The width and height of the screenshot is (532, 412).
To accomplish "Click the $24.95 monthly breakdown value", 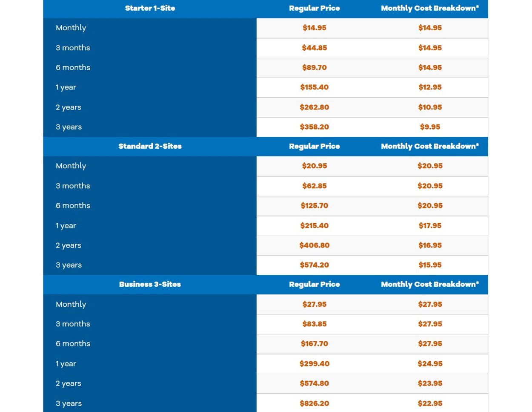I will point(430,364).
